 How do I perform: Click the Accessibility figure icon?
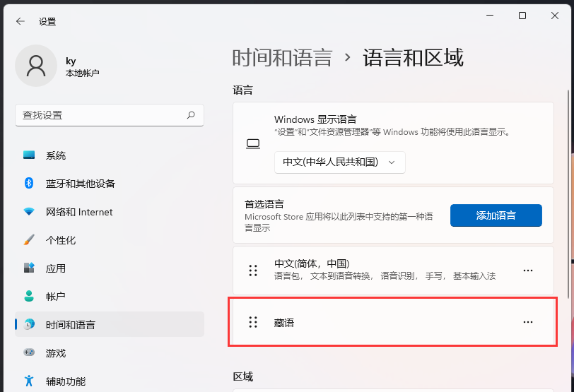coord(29,381)
